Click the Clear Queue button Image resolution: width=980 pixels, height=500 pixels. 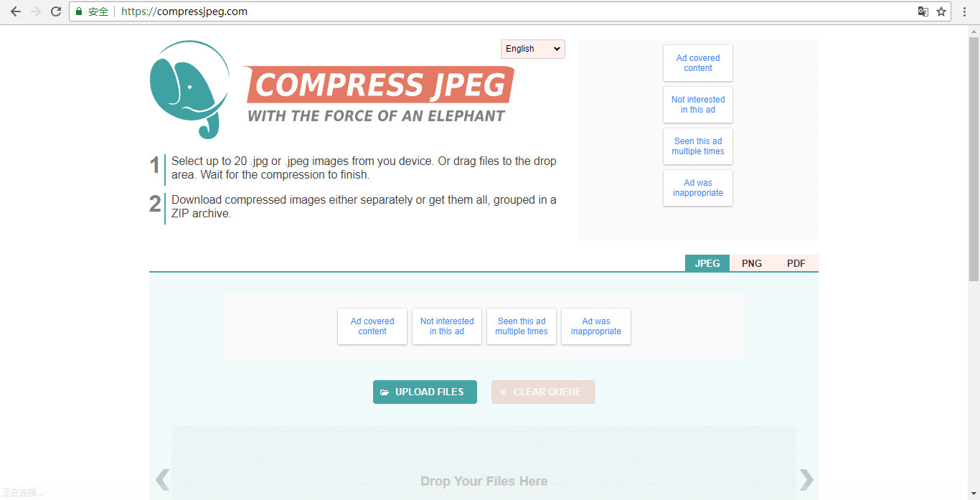[x=543, y=392]
